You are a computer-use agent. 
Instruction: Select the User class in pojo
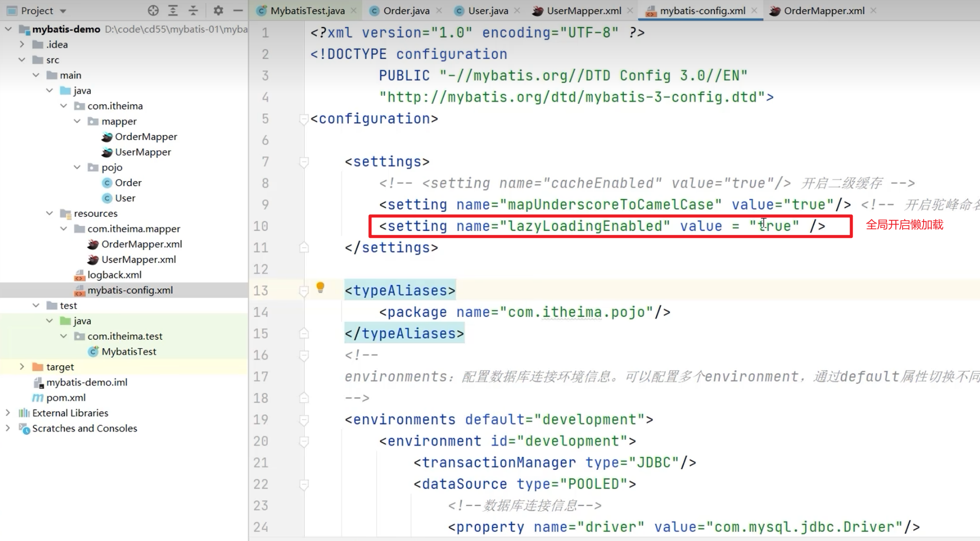[x=125, y=198]
